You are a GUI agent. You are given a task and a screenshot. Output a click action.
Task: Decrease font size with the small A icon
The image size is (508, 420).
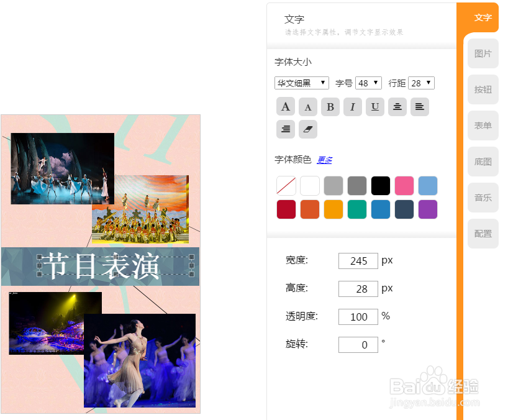[x=308, y=106]
